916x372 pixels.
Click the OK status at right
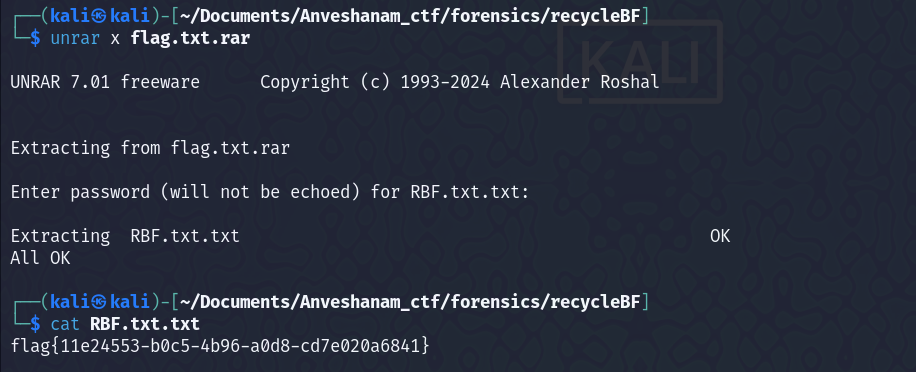coord(720,236)
